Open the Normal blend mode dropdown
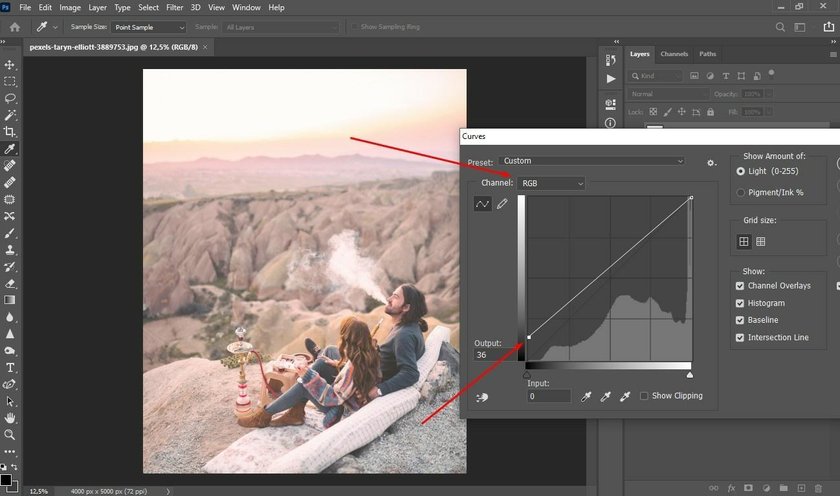The width and height of the screenshot is (840, 496). [x=669, y=94]
